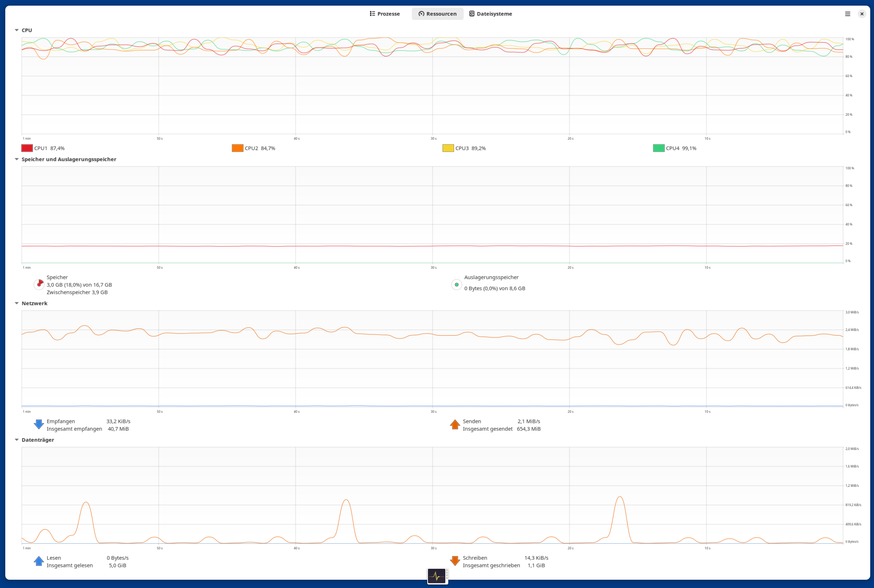
Task: Collapse the Datenträger section
Action: click(17, 440)
